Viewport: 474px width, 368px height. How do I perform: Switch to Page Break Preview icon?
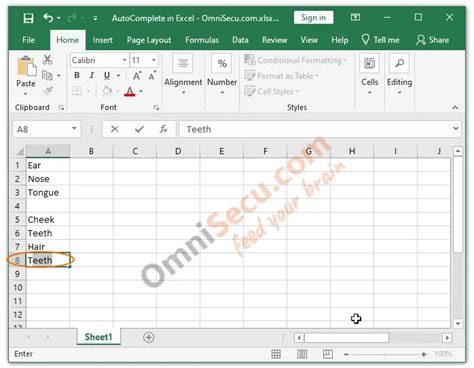(328, 354)
